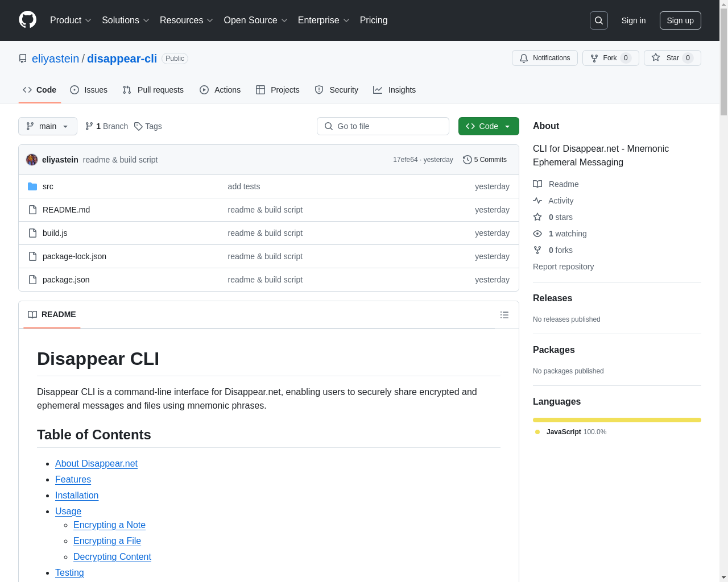Click the Activity pulse icon
Screen dimensions: 728x582
[x=537, y=201]
